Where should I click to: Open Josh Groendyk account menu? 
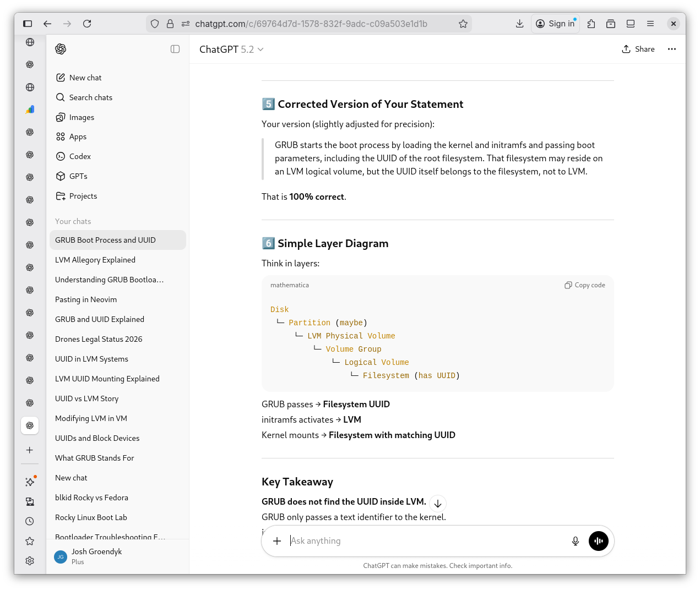coord(96,556)
